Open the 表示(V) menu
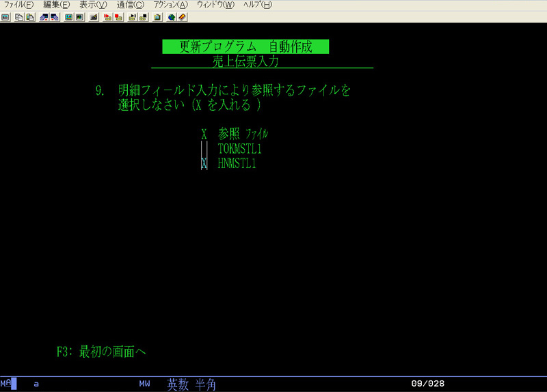 point(93,5)
